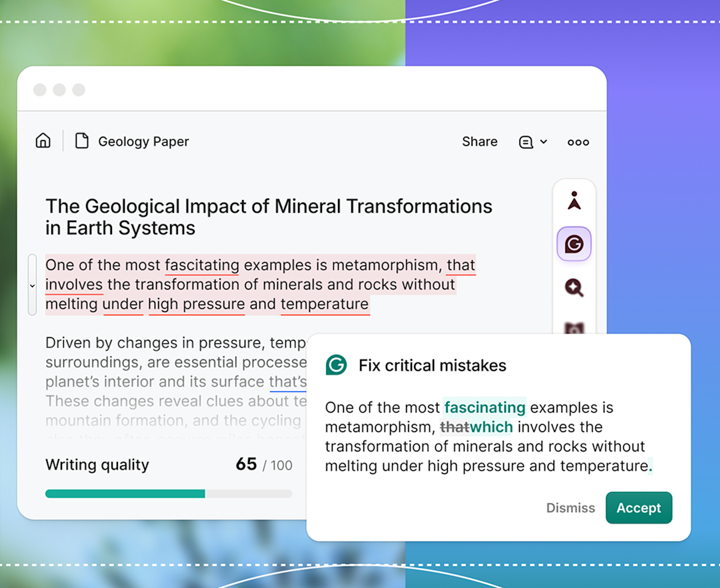Click the document heading about Mineral Transformations
Viewport: 720px width, 588px height.
click(x=269, y=217)
